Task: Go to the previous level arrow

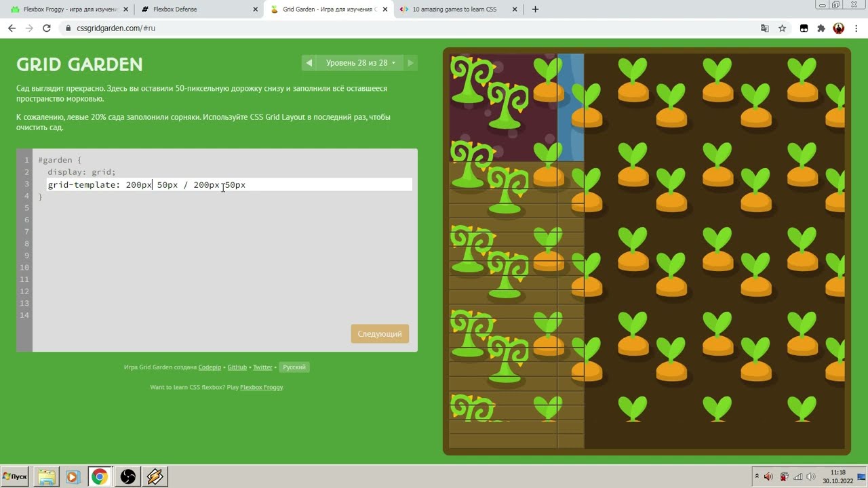Action: pos(309,63)
